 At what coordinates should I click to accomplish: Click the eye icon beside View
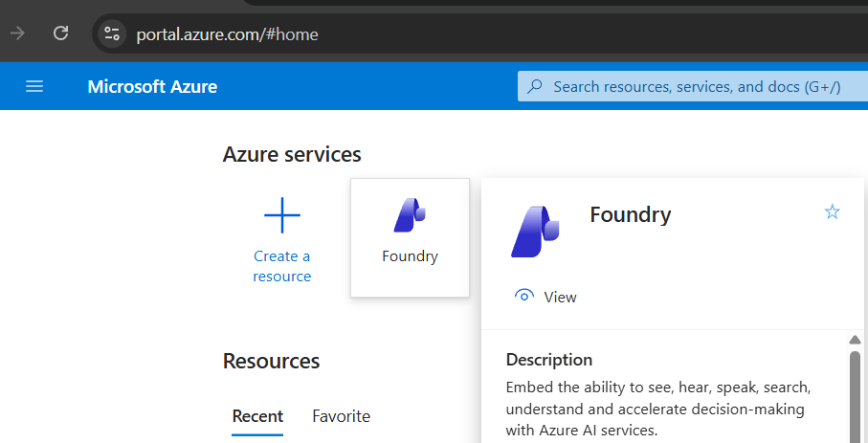(x=523, y=297)
